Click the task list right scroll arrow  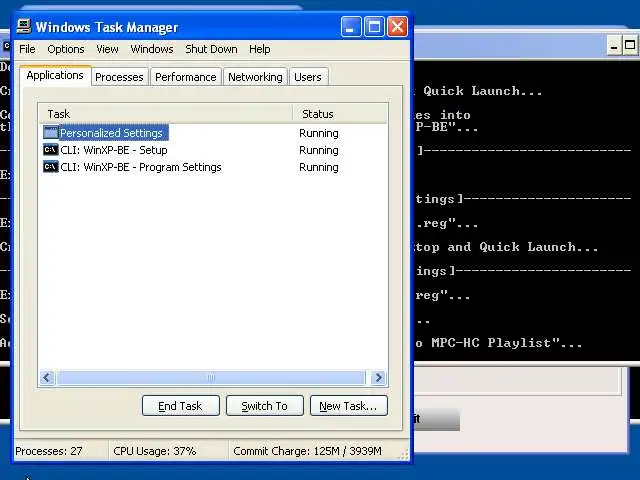pos(378,378)
